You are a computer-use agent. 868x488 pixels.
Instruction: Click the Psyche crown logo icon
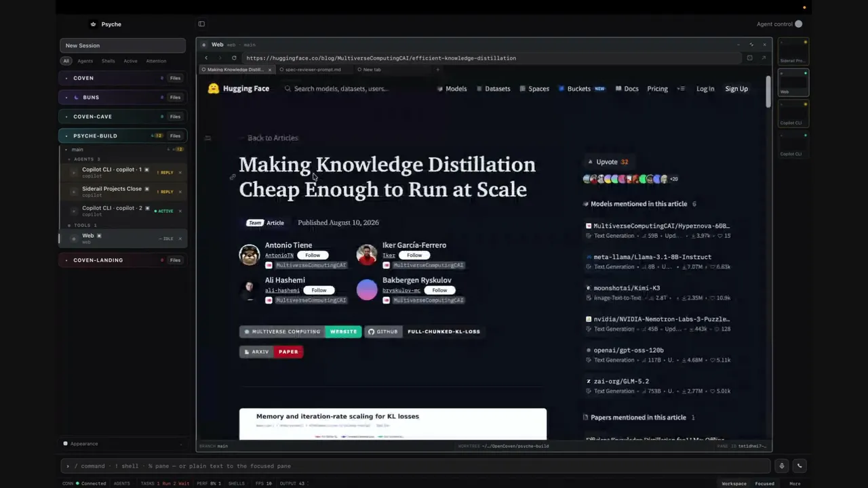click(93, 24)
